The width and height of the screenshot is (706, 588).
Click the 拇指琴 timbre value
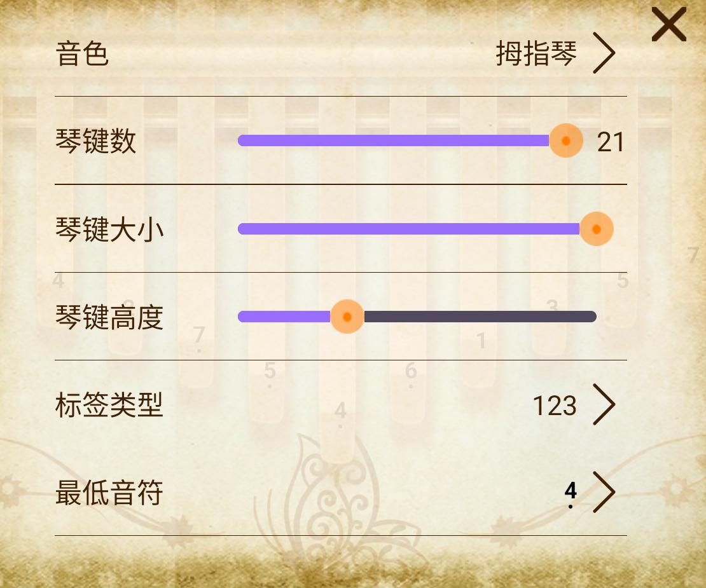(536, 55)
